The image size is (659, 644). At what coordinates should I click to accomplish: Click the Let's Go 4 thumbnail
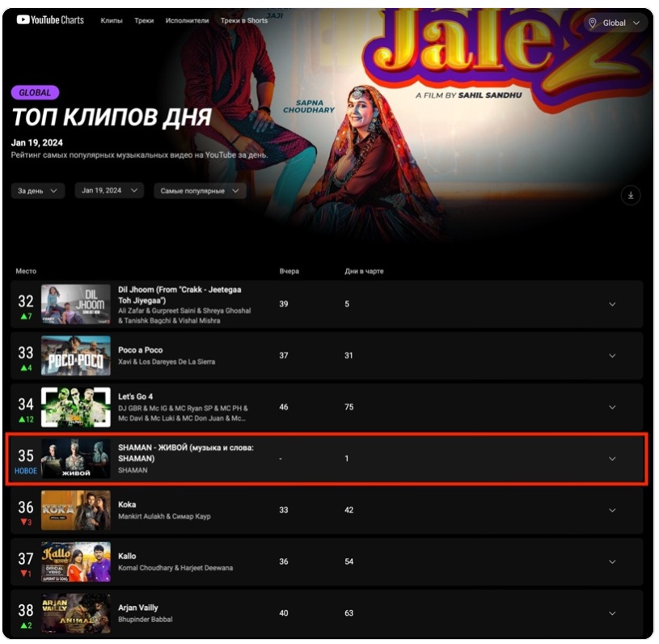[76, 407]
